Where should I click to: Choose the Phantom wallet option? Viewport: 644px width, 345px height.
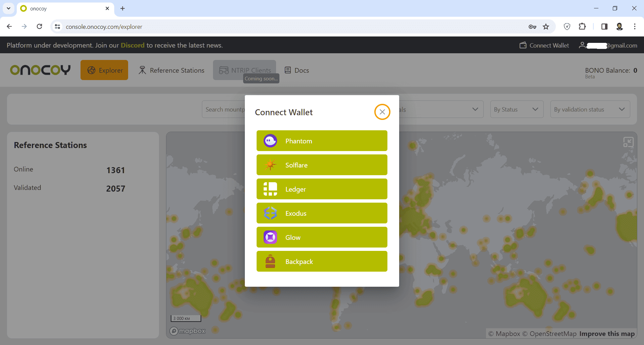click(x=322, y=141)
